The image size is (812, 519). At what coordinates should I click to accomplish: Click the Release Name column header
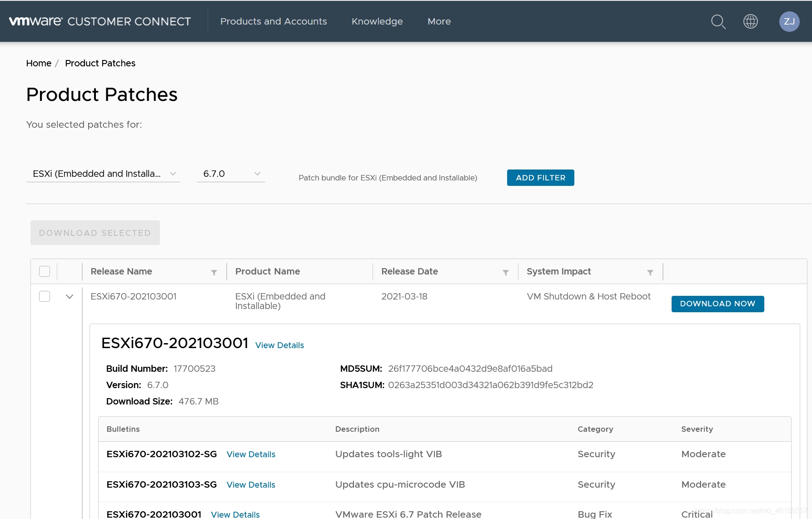click(x=121, y=271)
